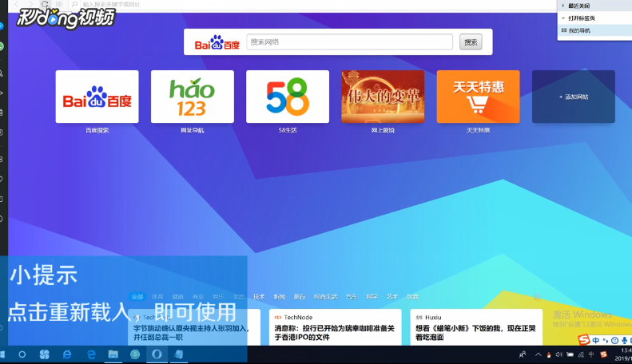This screenshot has height=364, width=632.
Task: Click the Sogou input toolbar S logo
Action: point(583,340)
